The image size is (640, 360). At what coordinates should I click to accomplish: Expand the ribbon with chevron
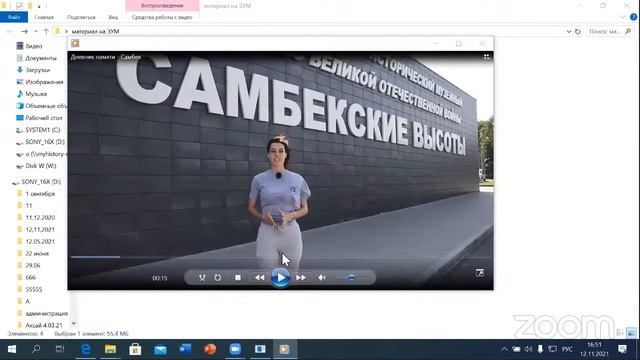click(x=623, y=17)
